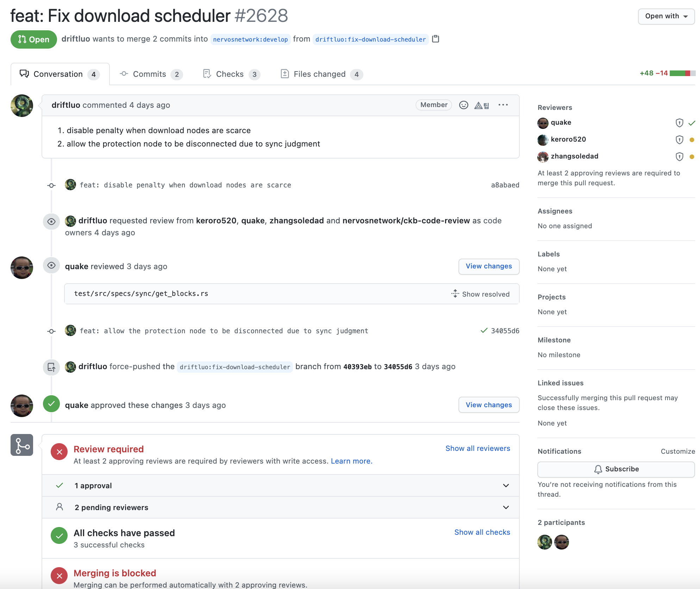Click shield icon next to keroro520 reviewer
Screen dimensions: 700x589
[679, 140]
